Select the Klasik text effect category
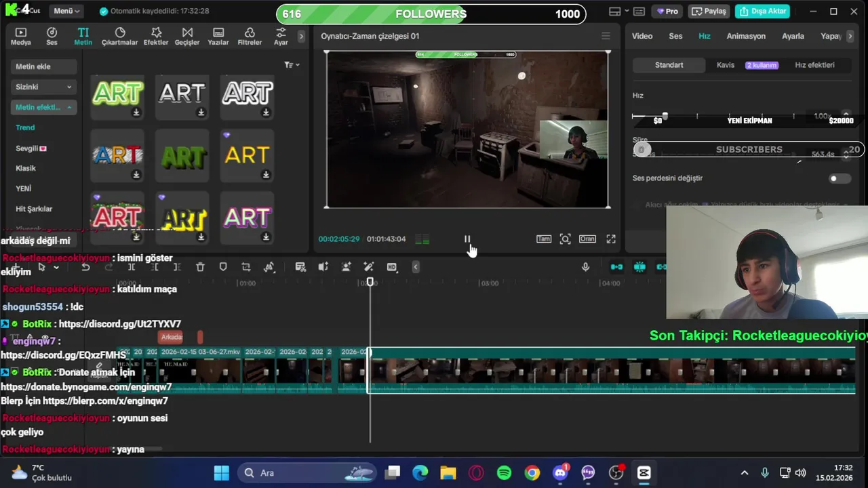This screenshot has width=868, height=488. click(26, 168)
